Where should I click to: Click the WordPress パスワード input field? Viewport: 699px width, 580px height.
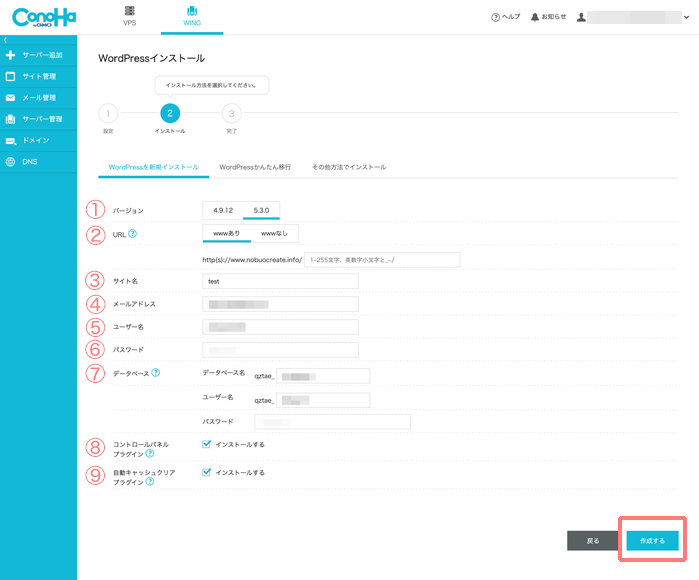280,350
